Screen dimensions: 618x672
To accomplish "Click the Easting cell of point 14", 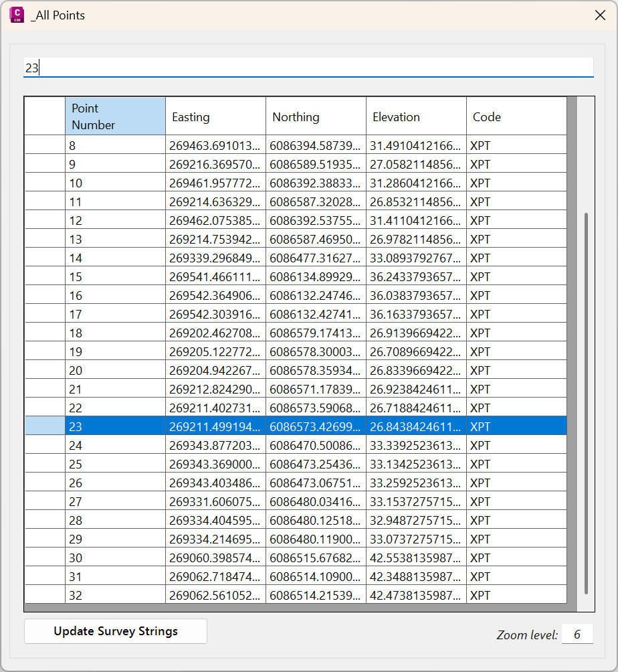I will pos(215,258).
